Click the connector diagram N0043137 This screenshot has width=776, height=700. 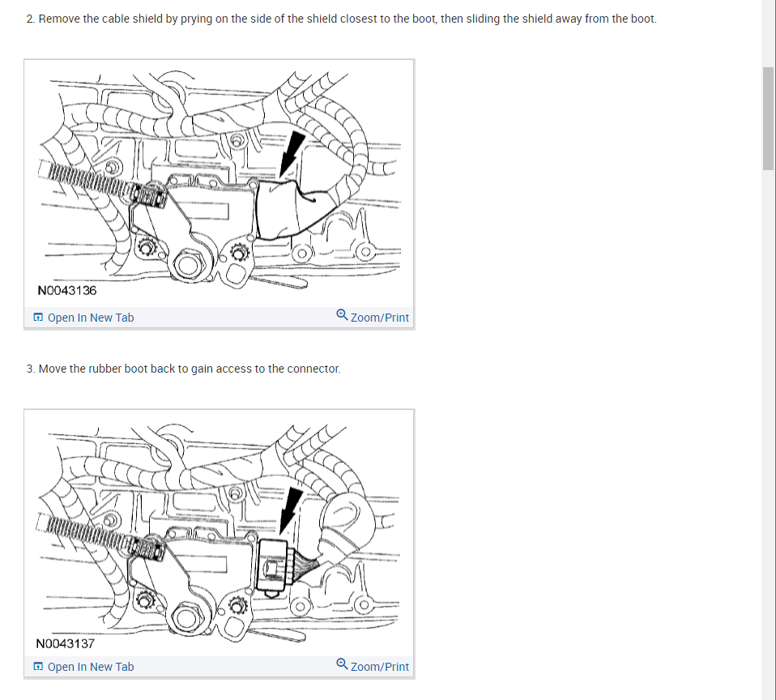coord(219,534)
